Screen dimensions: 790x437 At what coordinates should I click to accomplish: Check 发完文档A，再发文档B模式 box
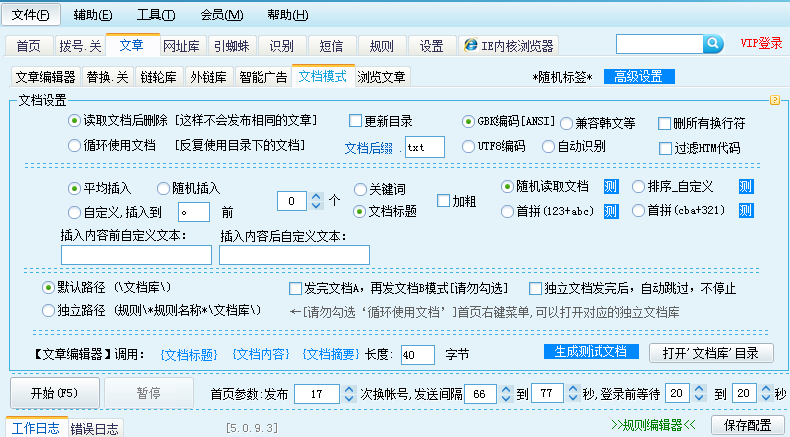(295, 289)
